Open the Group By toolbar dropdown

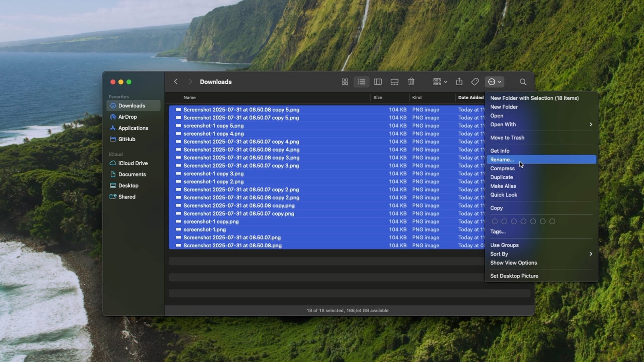[440, 82]
